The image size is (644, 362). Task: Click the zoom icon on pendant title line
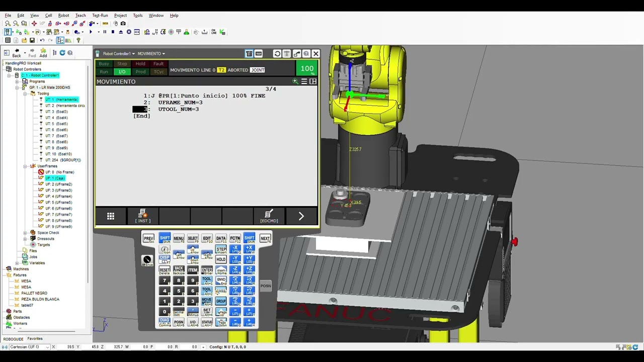tap(295, 81)
